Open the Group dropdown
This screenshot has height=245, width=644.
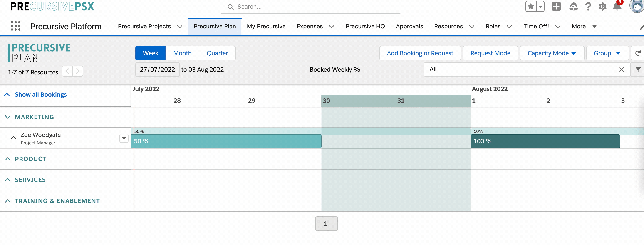click(607, 53)
